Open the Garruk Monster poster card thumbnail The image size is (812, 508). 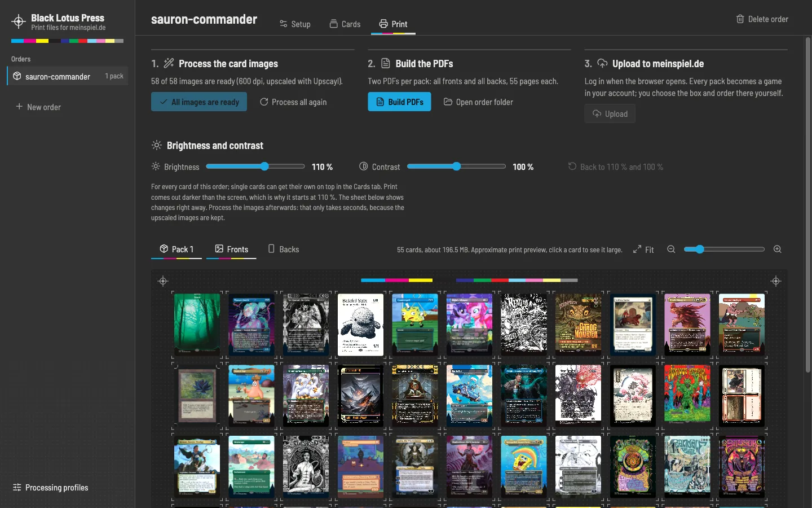coord(578,324)
